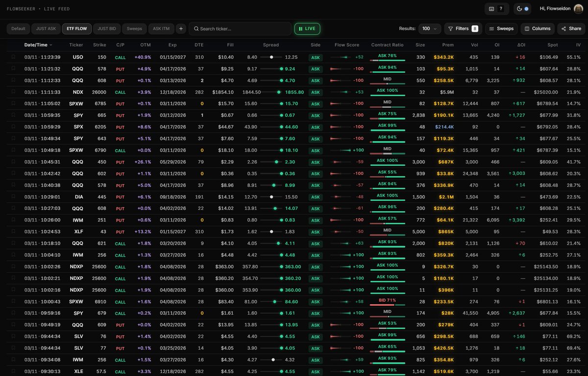Click the $5.9M premium value
Screen dimensions: 588x376
click(x=447, y=92)
